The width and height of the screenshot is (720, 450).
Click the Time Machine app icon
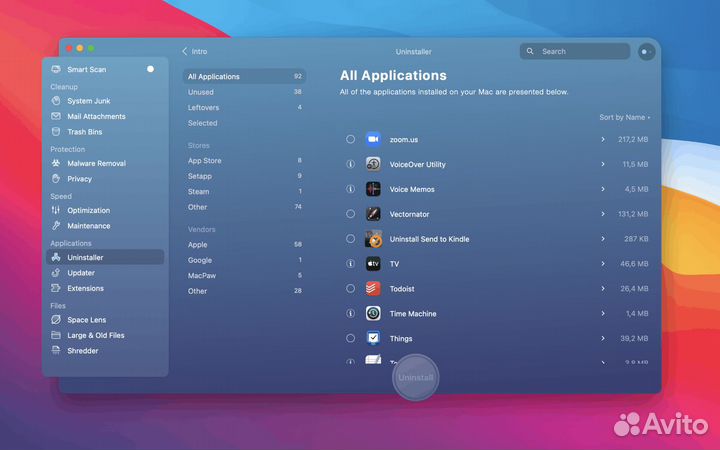click(x=373, y=313)
